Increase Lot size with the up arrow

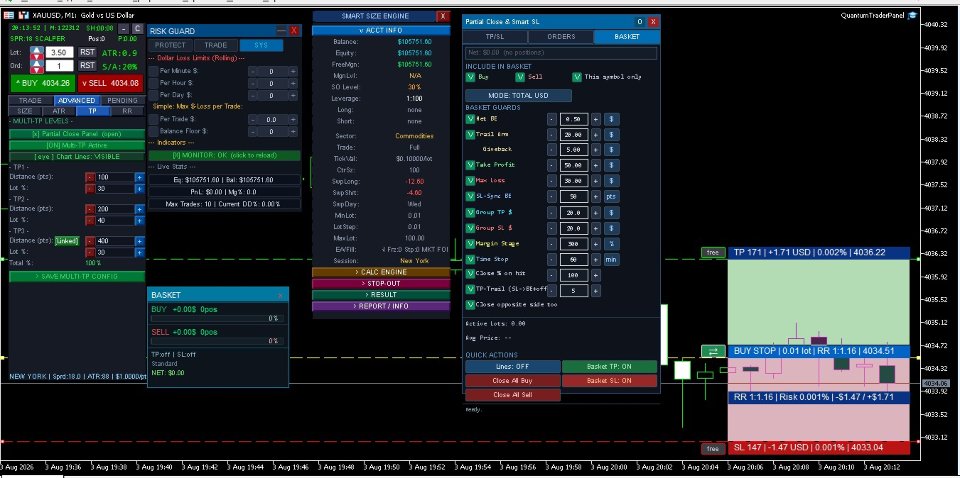click(x=37, y=50)
